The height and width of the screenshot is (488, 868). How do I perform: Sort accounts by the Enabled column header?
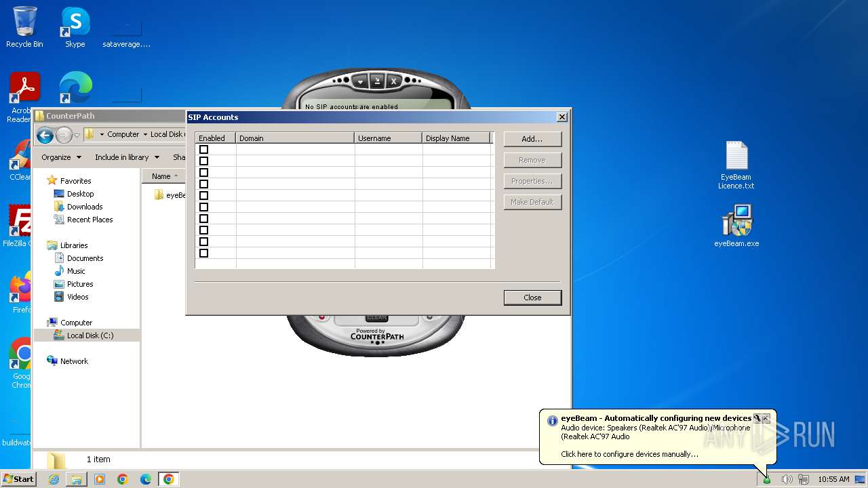215,138
